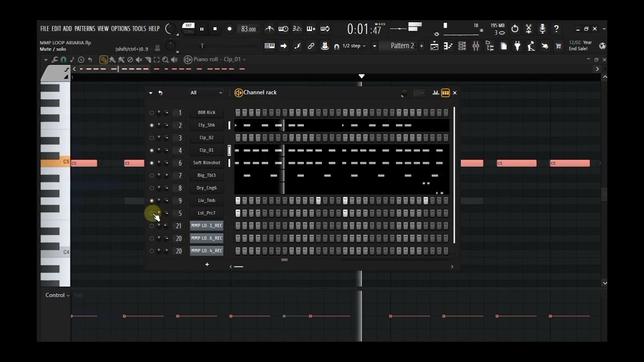This screenshot has width=644, height=362.
Task: Select the Zoom magnifier tool in piano roll
Action: click(x=165, y=59)
